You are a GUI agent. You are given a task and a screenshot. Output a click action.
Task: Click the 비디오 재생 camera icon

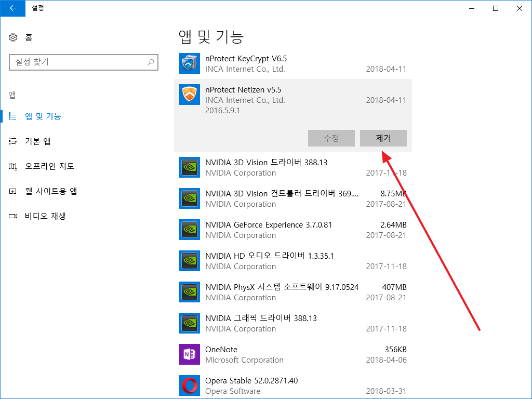coord(13,216)
